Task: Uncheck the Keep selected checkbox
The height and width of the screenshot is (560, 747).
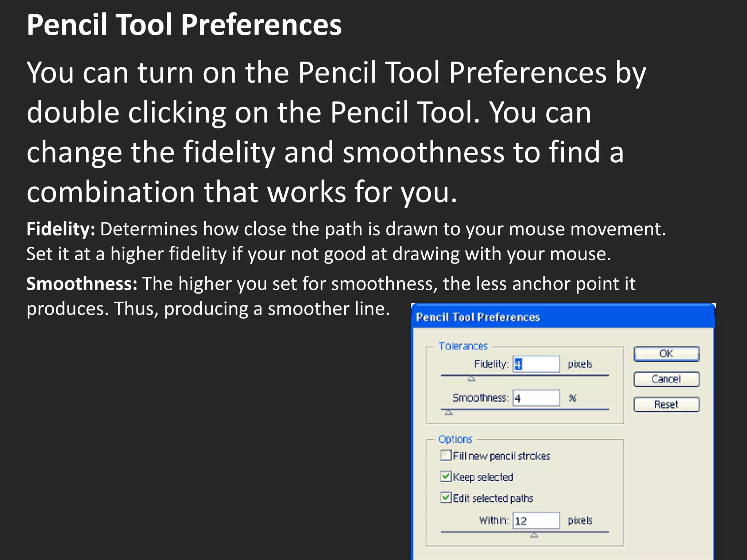Action: pos(446,477)
